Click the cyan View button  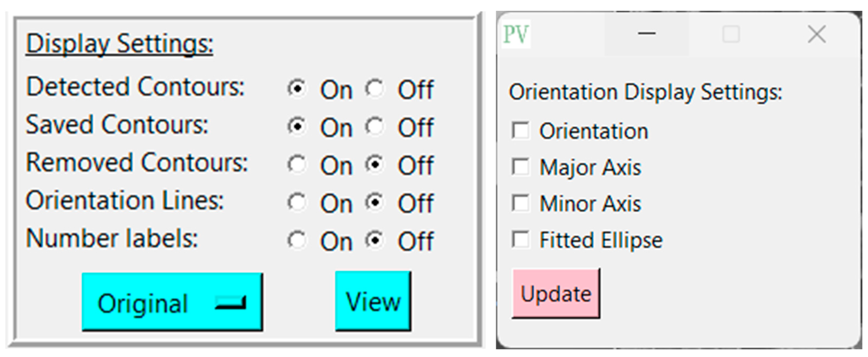point(373,301)
